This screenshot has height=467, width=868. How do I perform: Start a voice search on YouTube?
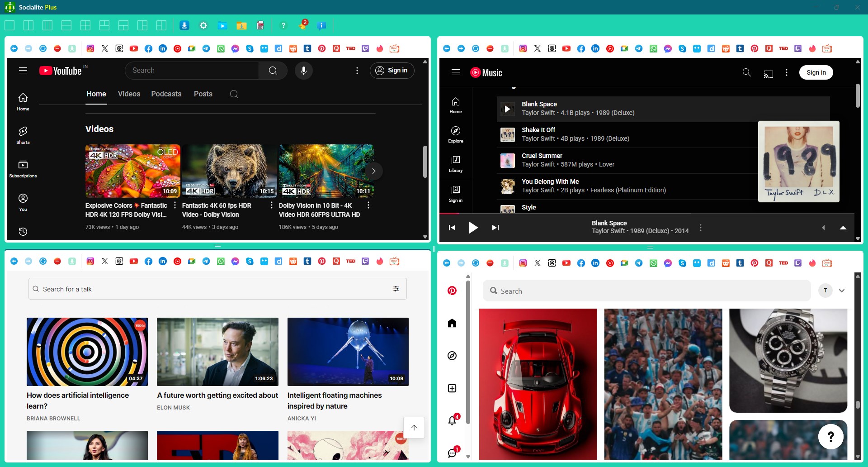(303, 71)
